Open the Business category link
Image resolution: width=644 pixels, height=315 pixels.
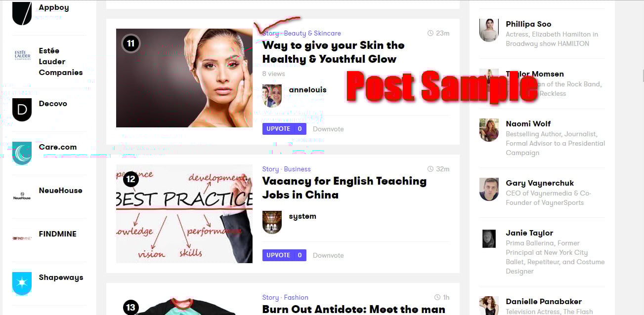point(297,169)
